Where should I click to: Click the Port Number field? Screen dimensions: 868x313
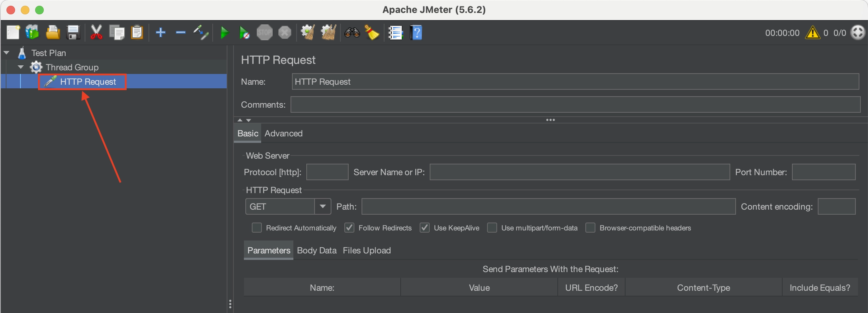[824, 172]
